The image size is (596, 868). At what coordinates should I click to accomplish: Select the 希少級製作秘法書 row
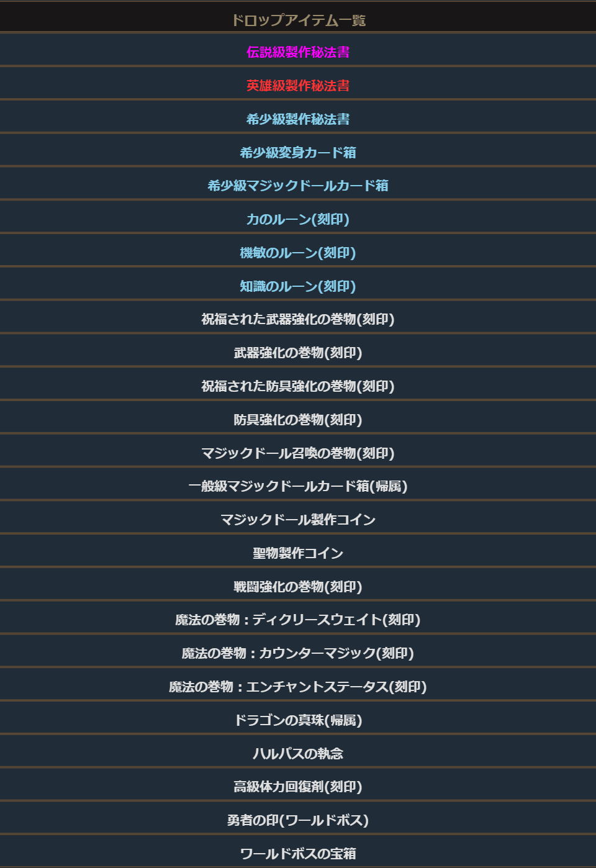point(298,119)
